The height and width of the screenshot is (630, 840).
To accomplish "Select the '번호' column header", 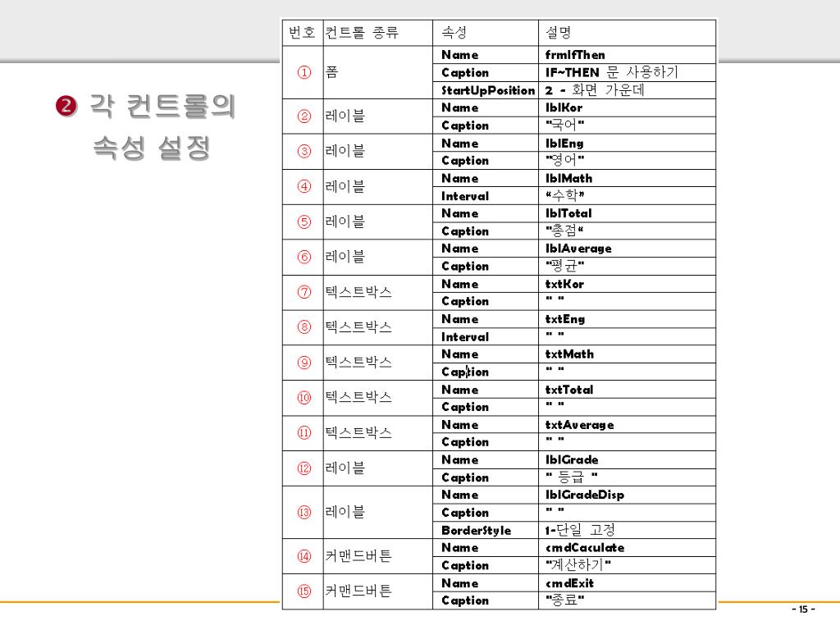I will click(x=302, y=33).
